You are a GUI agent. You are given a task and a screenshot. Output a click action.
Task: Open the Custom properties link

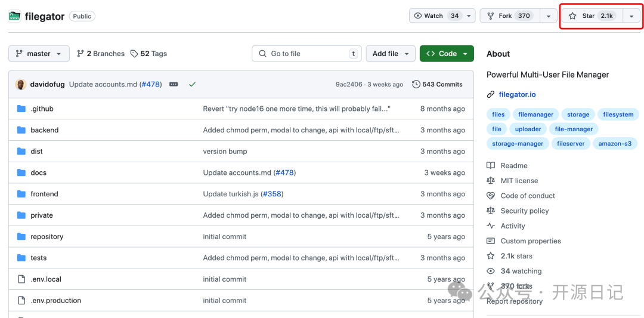point(524,241)
